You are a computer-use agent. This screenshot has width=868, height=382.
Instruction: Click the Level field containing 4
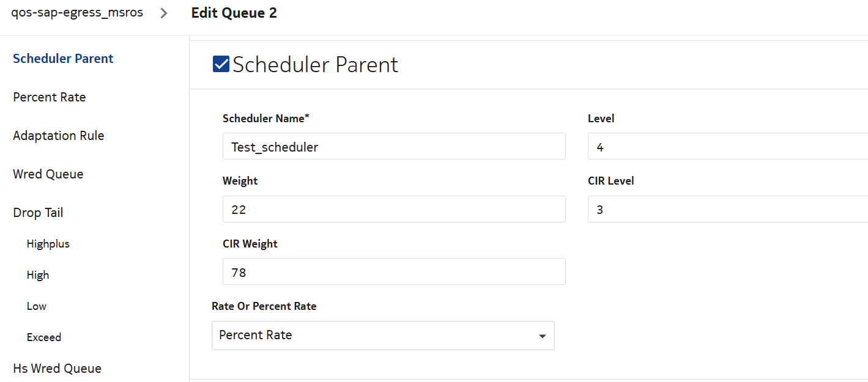727,147
